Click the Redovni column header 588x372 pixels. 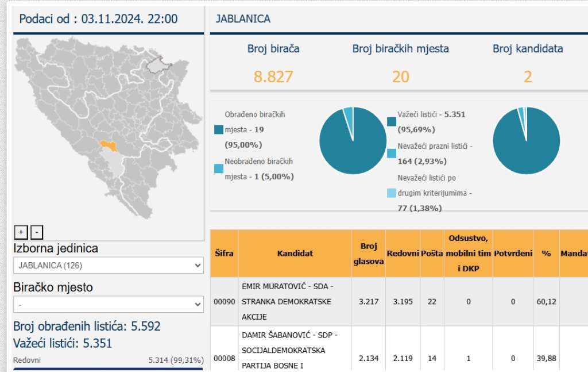pyautogui.click(x=403, y=254)
